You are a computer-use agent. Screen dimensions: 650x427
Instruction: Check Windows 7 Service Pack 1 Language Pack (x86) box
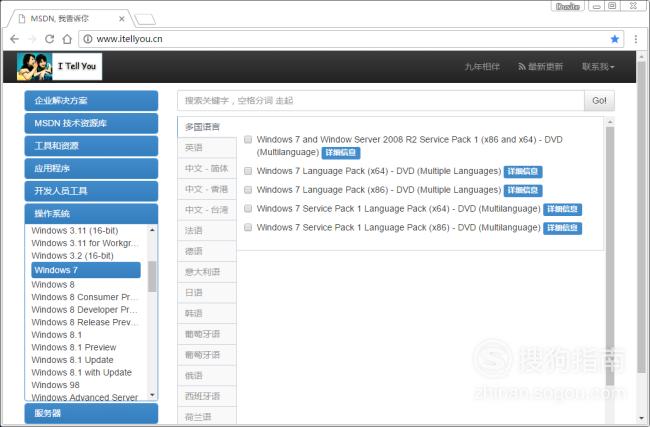click(x=248, y=227)
